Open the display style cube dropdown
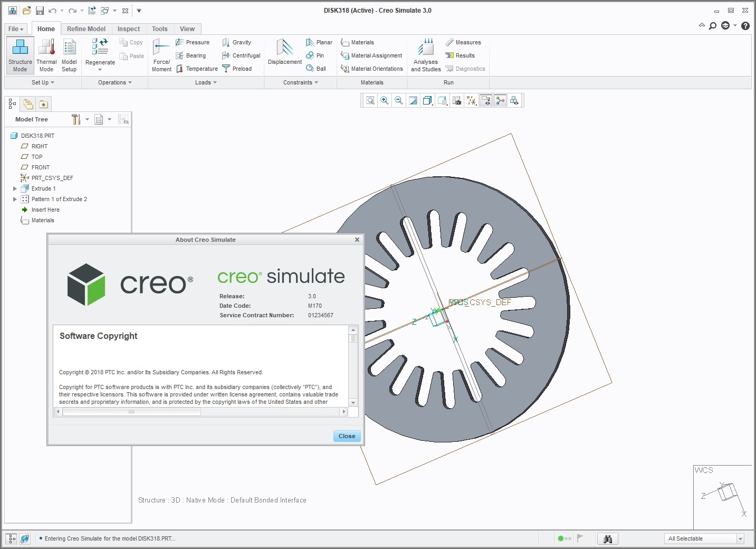 click(428, 100)
